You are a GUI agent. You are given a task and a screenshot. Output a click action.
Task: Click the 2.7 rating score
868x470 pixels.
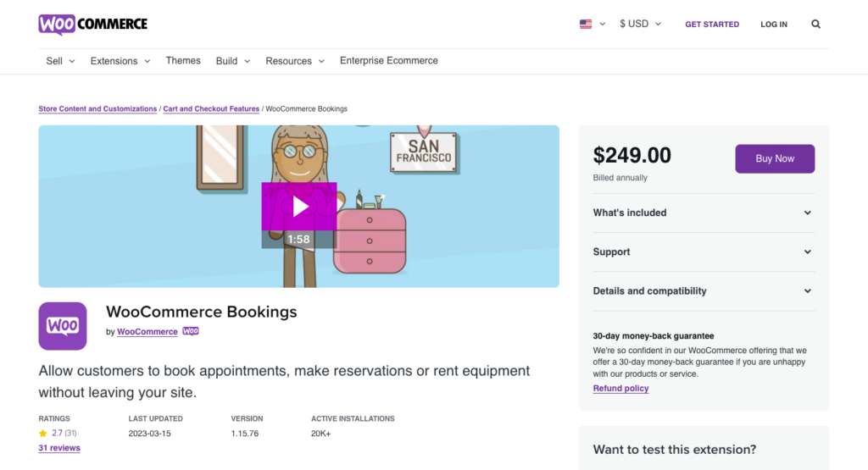coord(57,433)
